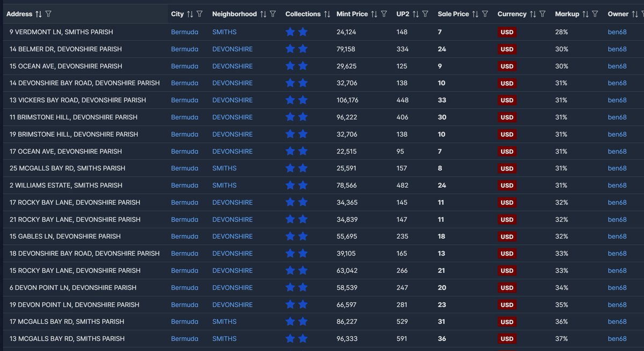The height and width of the screenshot is (351, 644).
Task: Sort table by Address column
Action: [39, 14]
